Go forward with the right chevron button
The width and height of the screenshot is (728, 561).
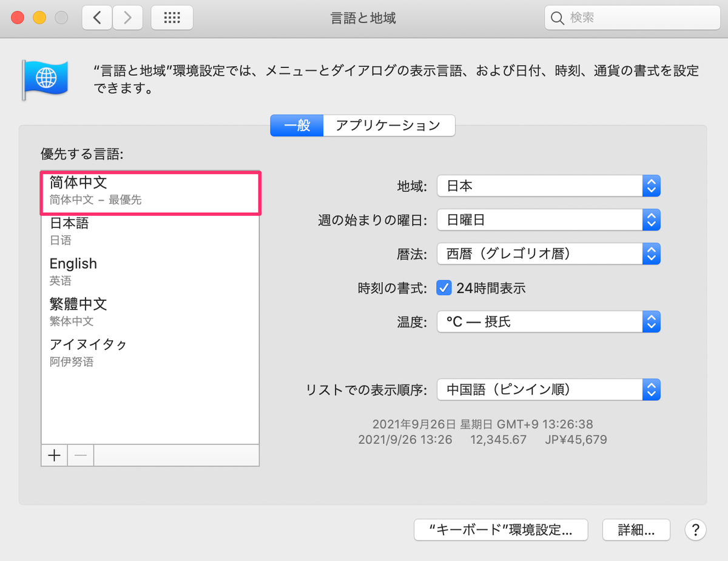(127, 18)
